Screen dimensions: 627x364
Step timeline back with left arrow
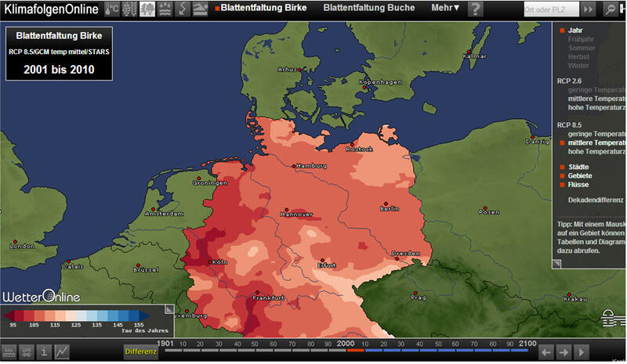545,351
